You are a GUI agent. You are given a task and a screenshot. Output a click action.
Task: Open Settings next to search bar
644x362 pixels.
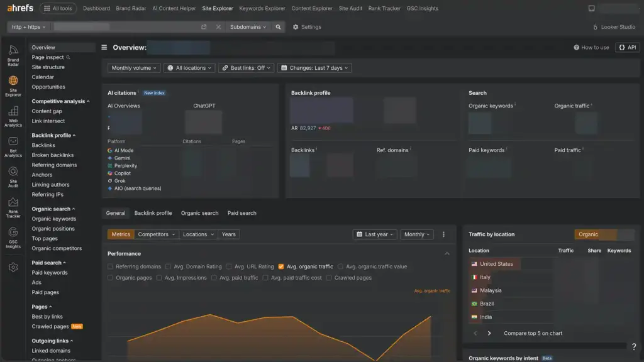pyautogui.click(x=307, y=27)
